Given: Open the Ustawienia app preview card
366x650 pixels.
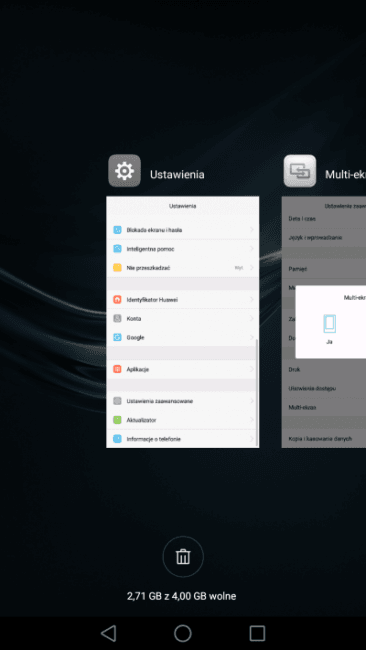Looking at the screenshot, I should tap(183, 322).
